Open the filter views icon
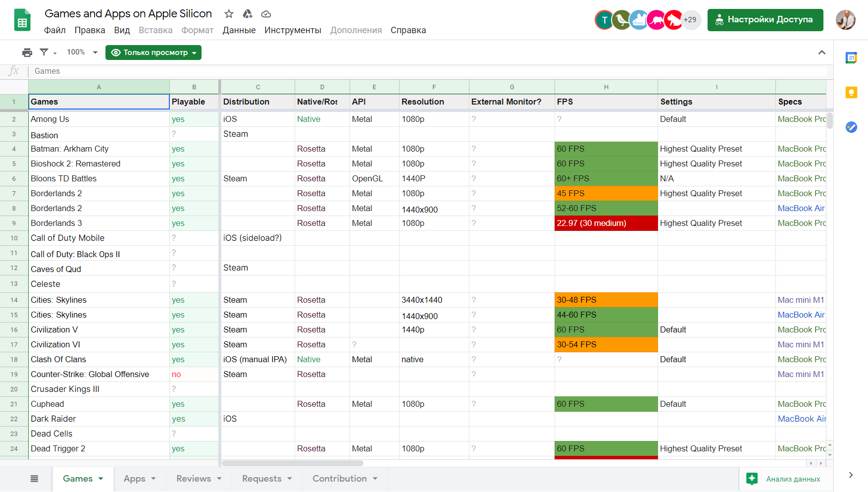This screenshot has height=492, width=868. [x=44, y=52]
